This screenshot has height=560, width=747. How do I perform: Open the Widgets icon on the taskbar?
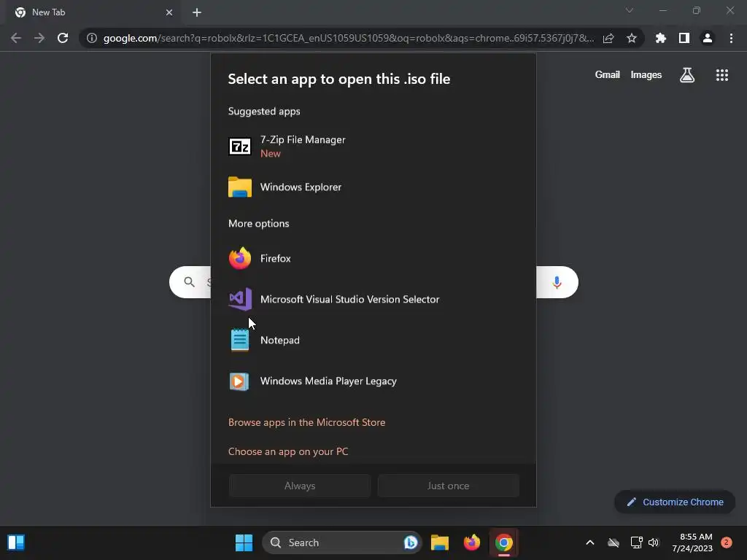point(16,542)
